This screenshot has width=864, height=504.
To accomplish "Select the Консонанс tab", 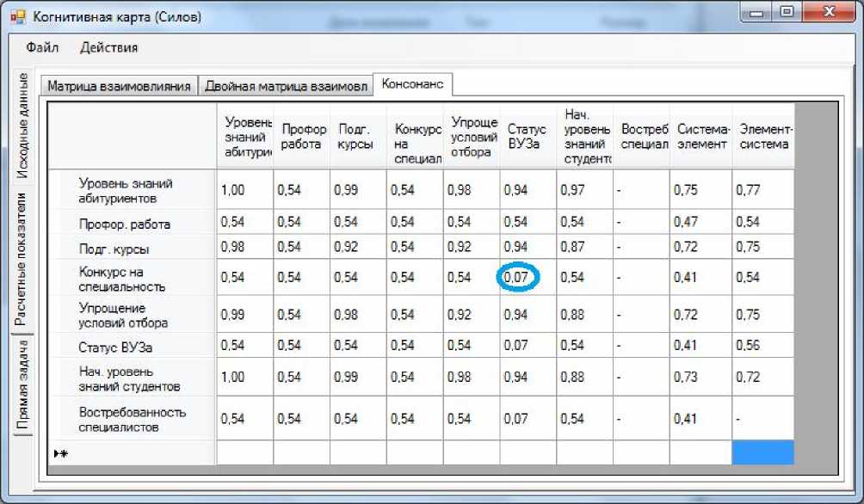I will click(411, 84).
